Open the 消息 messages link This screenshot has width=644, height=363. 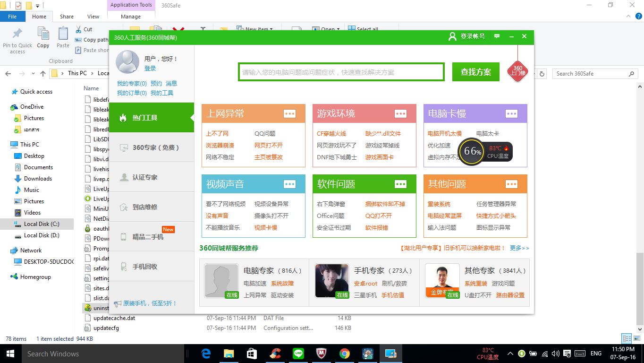pyautogui.click(x=171, y=83)
